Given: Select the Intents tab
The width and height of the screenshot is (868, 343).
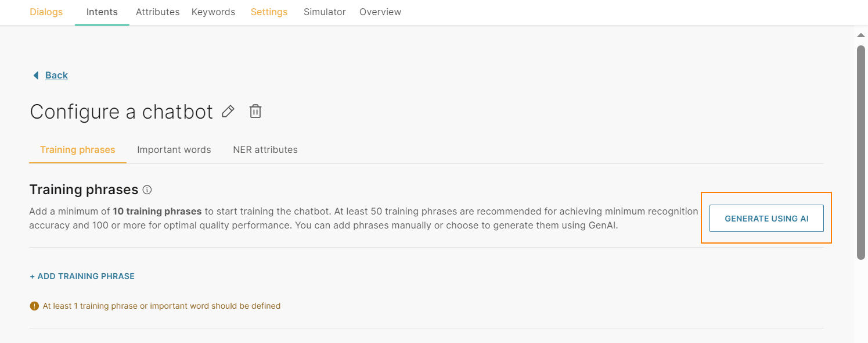Looking at the screenshot, I should tap(102, 12).
